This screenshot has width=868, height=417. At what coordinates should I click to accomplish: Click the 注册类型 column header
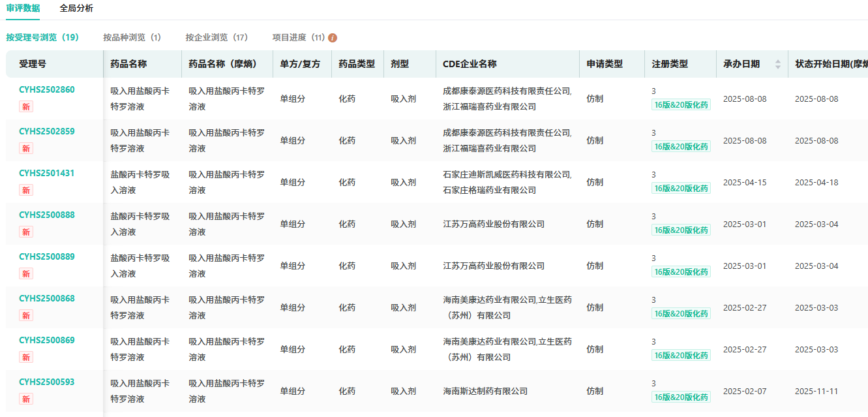670,64
